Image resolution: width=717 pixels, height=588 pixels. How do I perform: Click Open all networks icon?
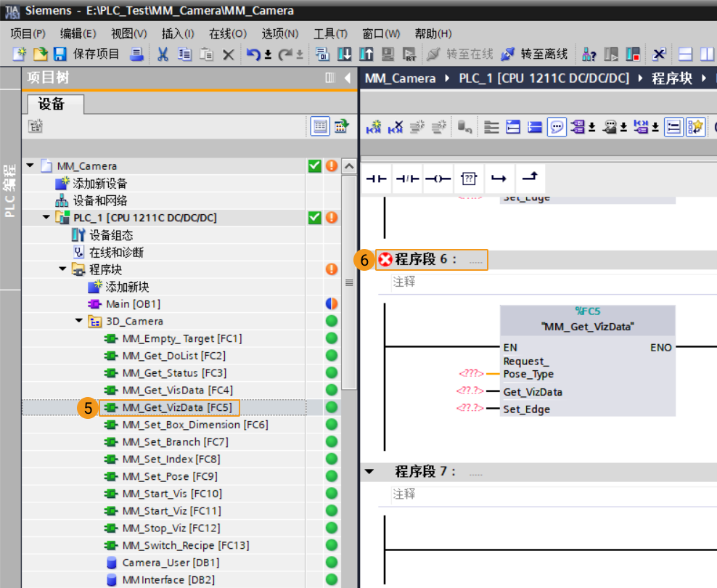tap(513, 127)
